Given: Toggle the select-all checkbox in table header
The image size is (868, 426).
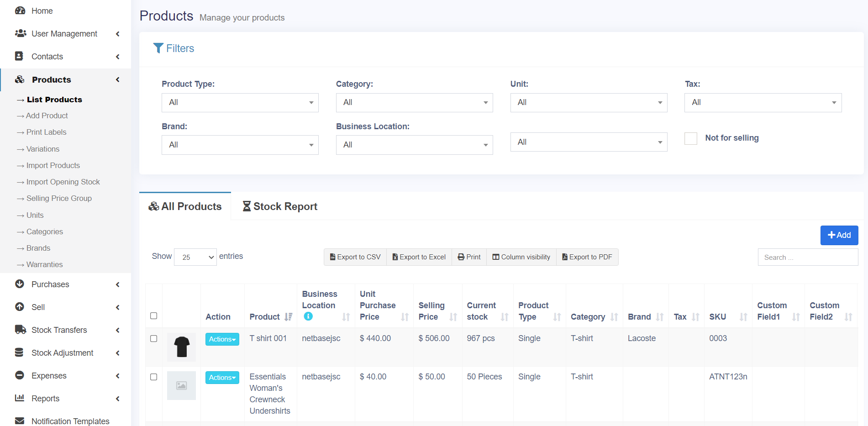Looking at the screenshot, I should (x=154, y=316).
